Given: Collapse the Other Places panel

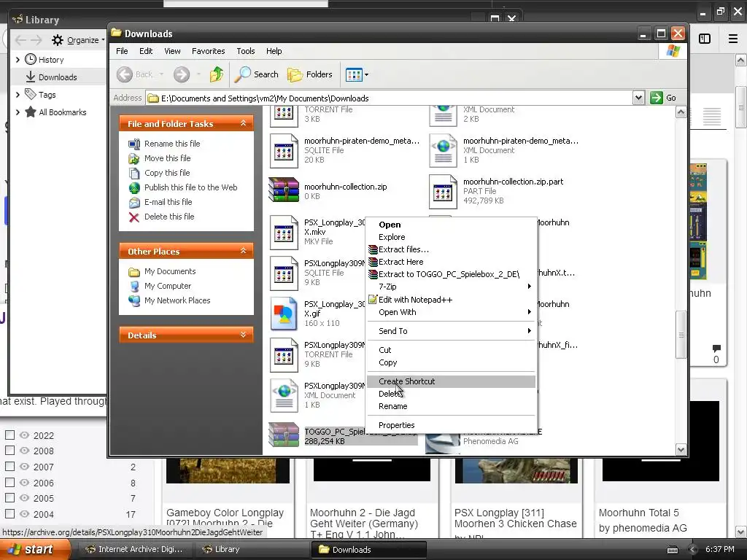Looking at the screenshot, I should tap(243, 251).
